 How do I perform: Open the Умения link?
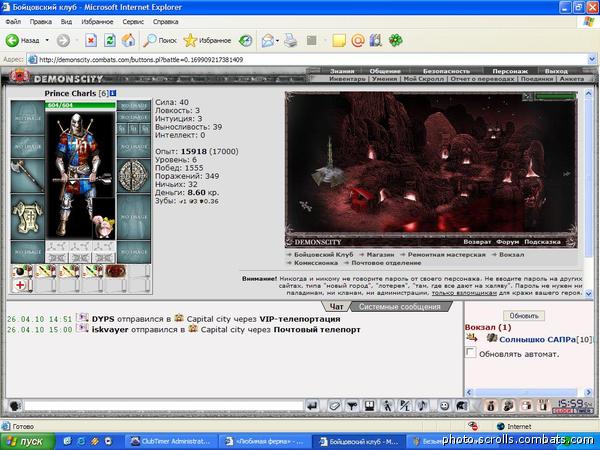tap(384, 78)
